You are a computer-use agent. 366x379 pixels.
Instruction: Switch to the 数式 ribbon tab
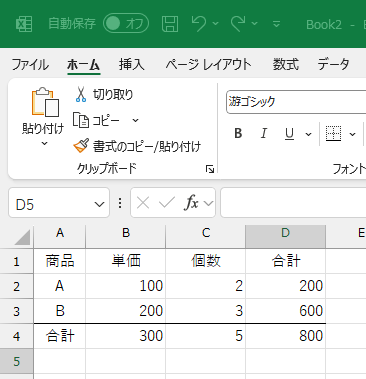(285, 64)
